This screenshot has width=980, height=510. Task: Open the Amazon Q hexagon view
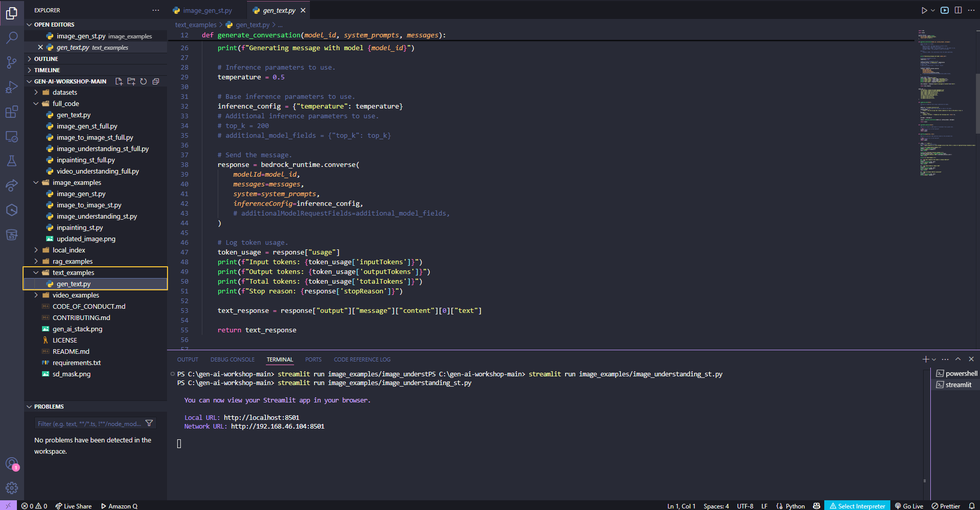point(12,210)
